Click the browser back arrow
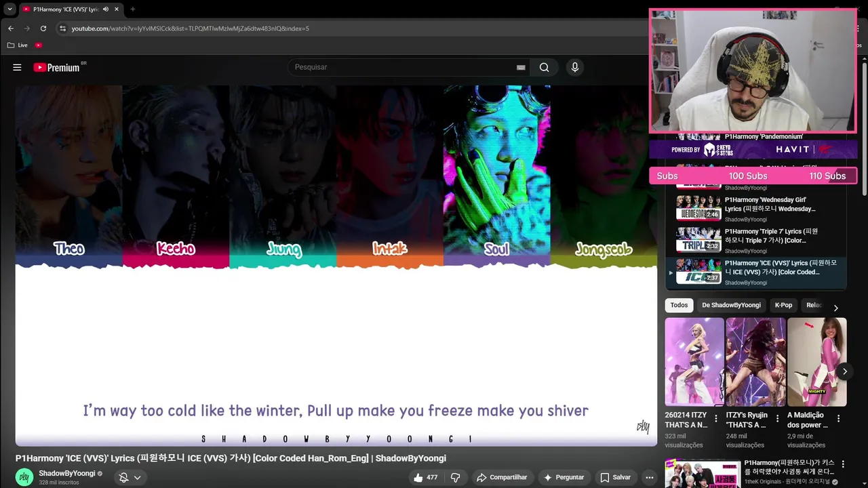 10,28
